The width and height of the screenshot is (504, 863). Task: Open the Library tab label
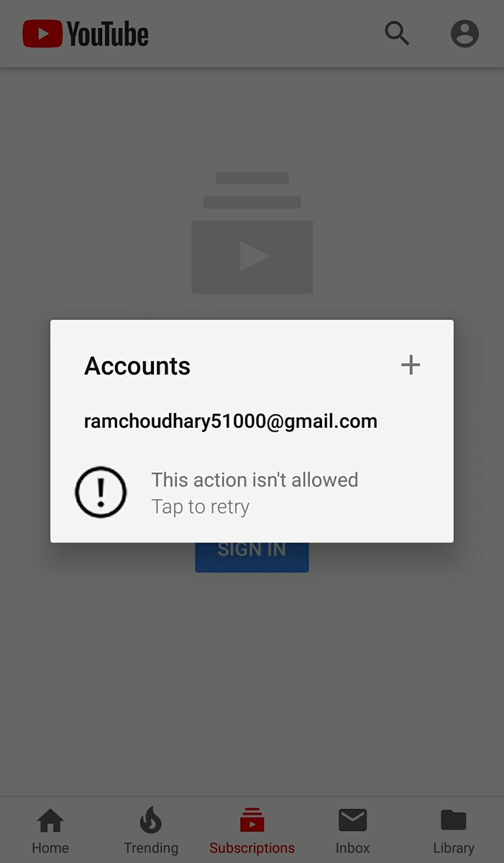(454, 848)
